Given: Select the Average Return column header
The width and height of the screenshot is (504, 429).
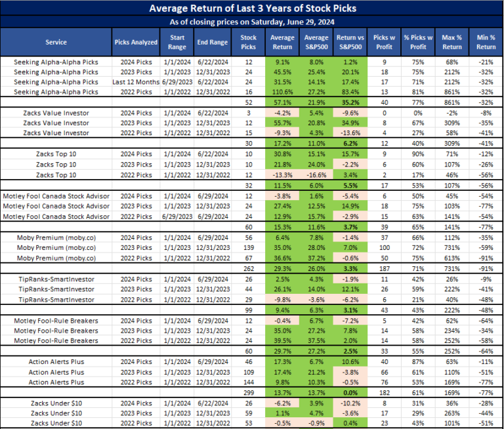Looking at the screenshot, I should point(283,42).
